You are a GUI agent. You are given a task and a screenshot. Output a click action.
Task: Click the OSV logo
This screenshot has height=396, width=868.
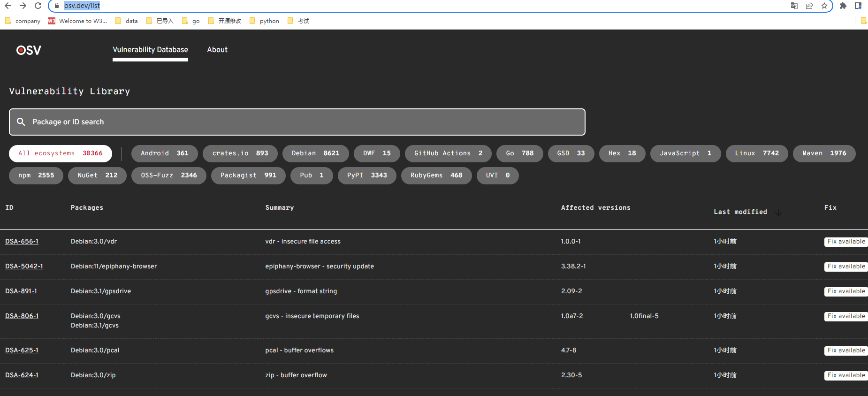click(x=29, y=50)
